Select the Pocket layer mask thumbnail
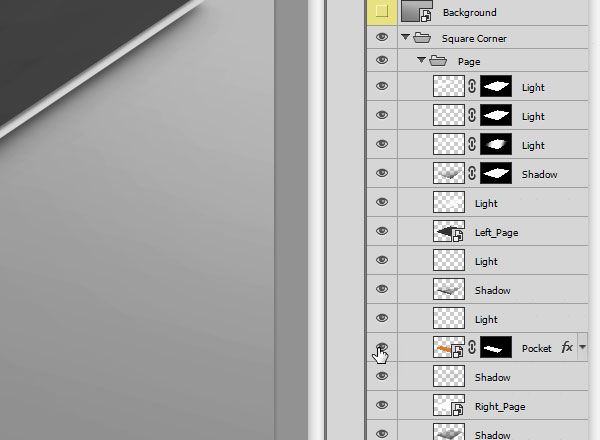 click(496, 347)
